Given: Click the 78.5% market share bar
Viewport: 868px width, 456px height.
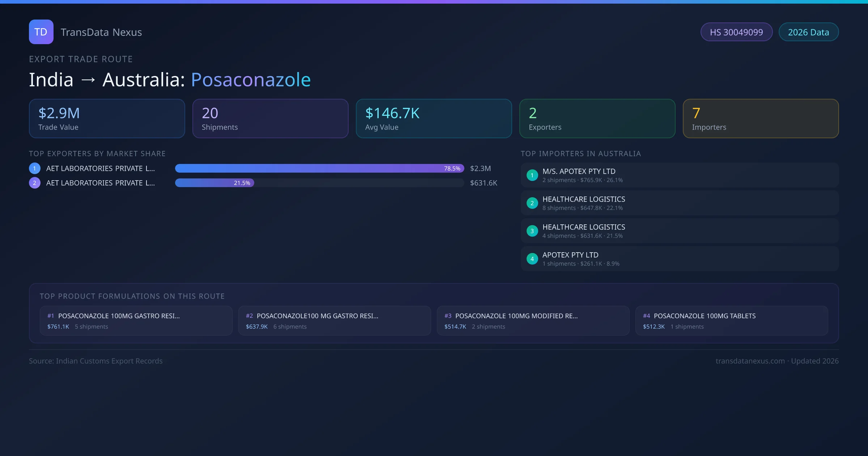Looking at the screenshot, I should 318,168.
